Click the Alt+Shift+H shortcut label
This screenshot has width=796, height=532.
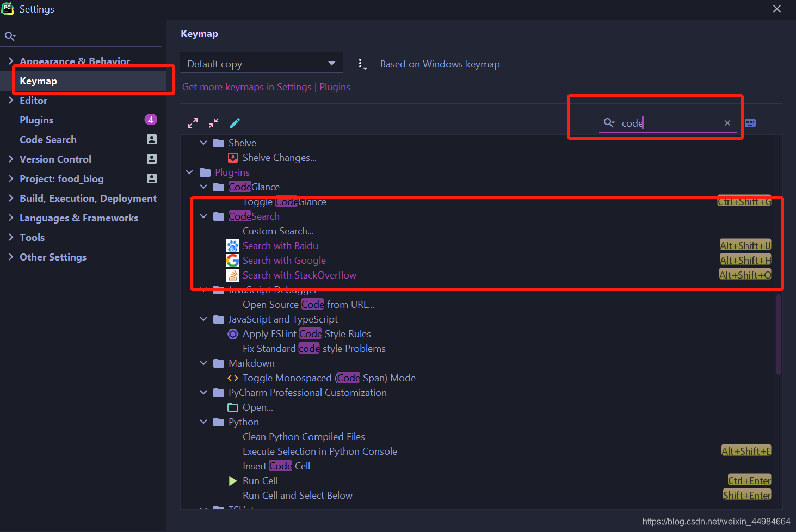(x=745, y=261)
